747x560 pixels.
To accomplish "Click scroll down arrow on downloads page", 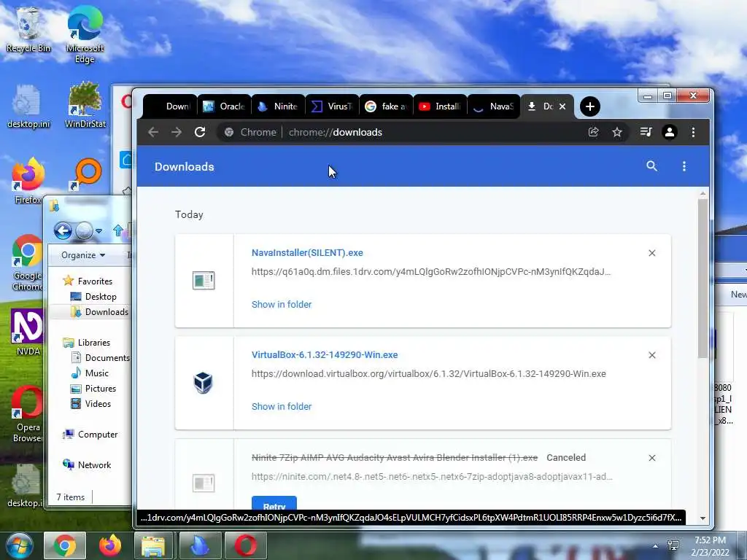I will 703,518.
